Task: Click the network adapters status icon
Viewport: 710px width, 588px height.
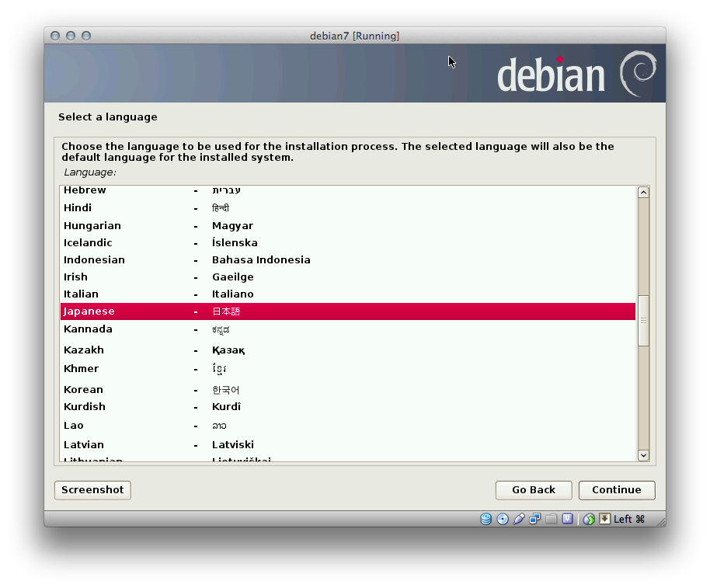Action: [535, 519]
